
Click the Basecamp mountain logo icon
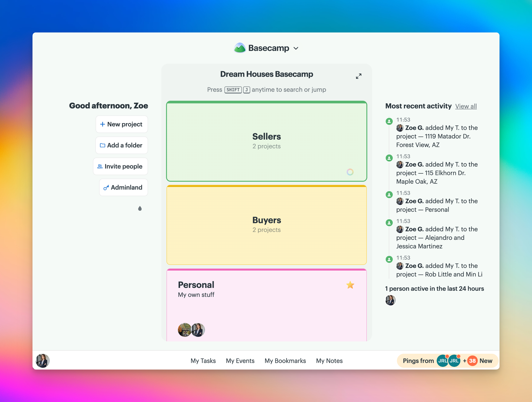coord(240,48)
